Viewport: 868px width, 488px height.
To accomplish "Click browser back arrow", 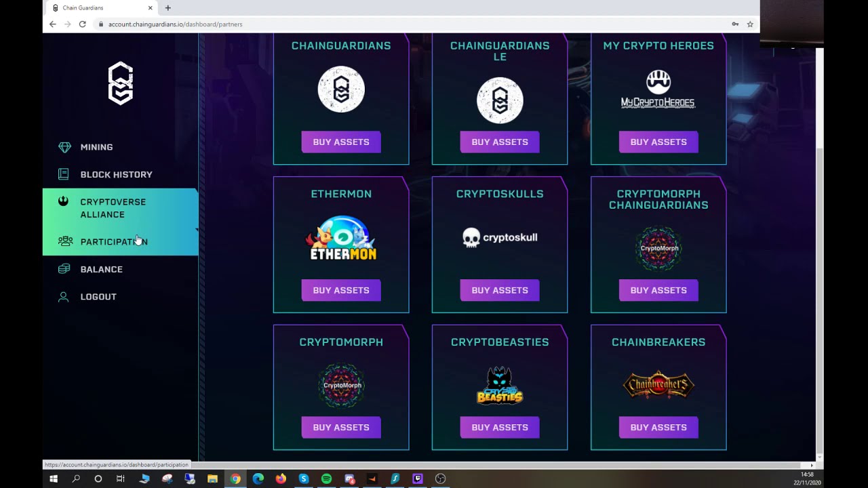I will click(52, 24).
